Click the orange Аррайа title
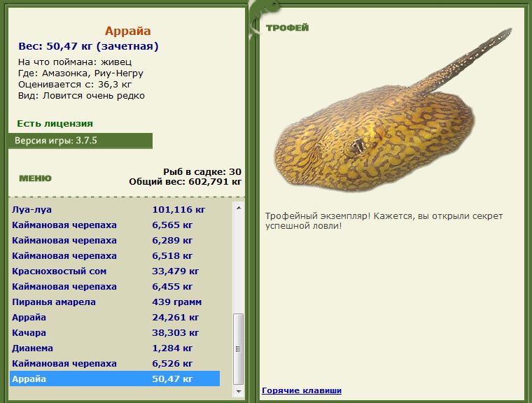Viewport: 532px width, 403px height. pos(127,31)
